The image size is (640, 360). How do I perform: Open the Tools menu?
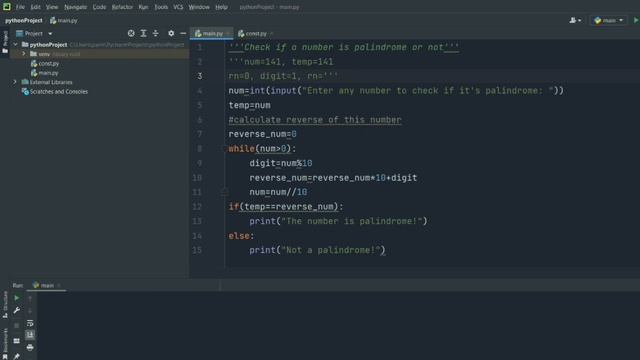pyautogui.click(x=161, y=7)
